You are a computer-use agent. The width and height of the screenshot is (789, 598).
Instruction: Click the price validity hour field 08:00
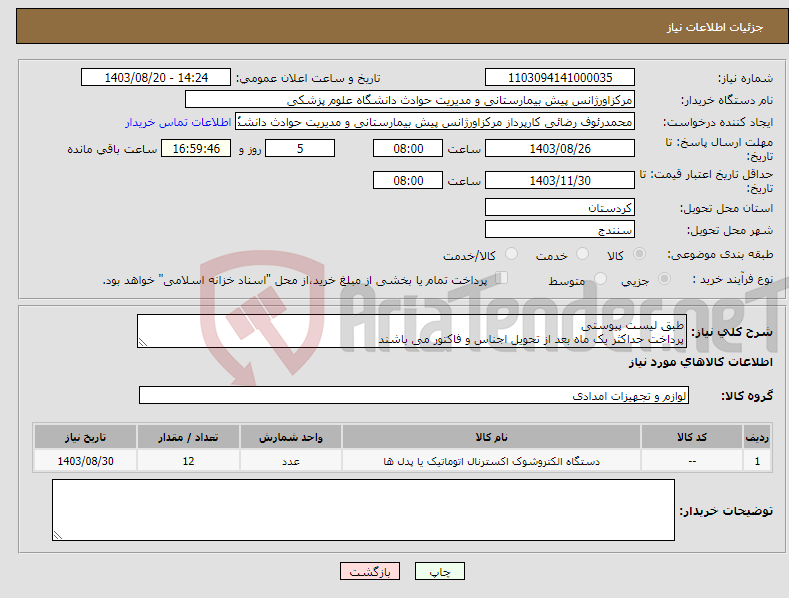408,180
